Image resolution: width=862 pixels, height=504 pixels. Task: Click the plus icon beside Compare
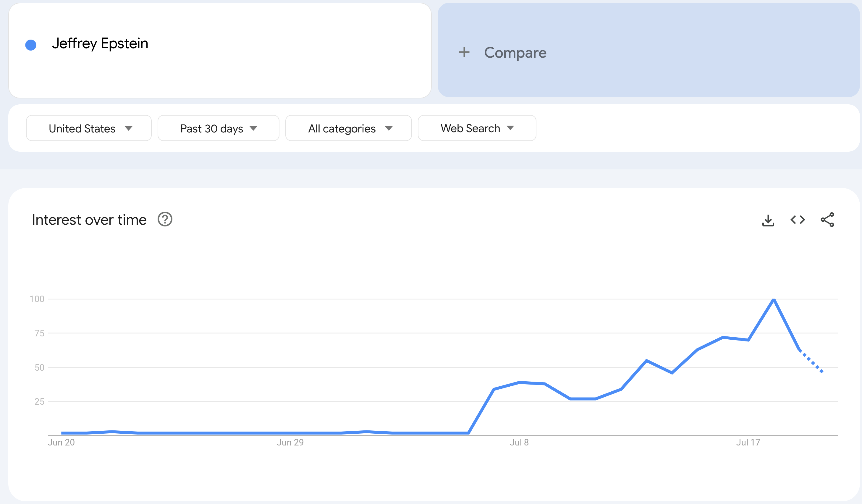(464, 52)
